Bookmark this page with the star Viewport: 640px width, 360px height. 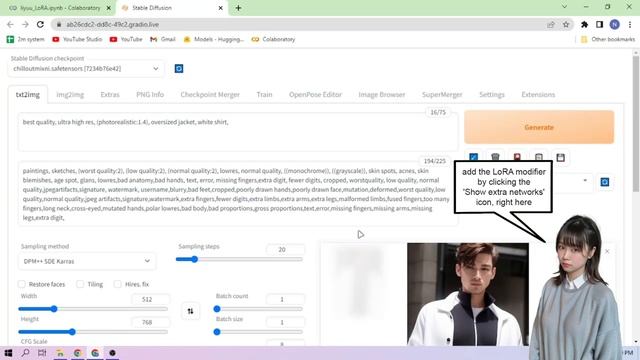point(566,24)
